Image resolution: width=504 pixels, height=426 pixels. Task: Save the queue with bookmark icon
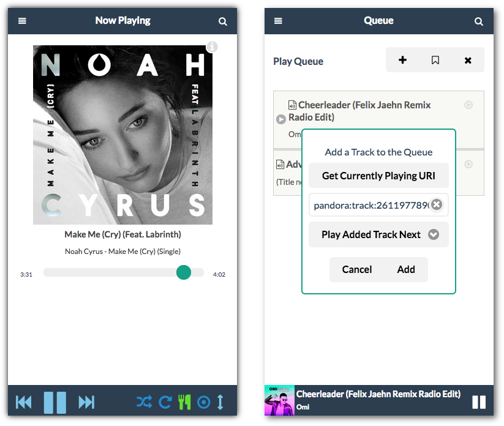pyautogui.click(x=435, y=60)
